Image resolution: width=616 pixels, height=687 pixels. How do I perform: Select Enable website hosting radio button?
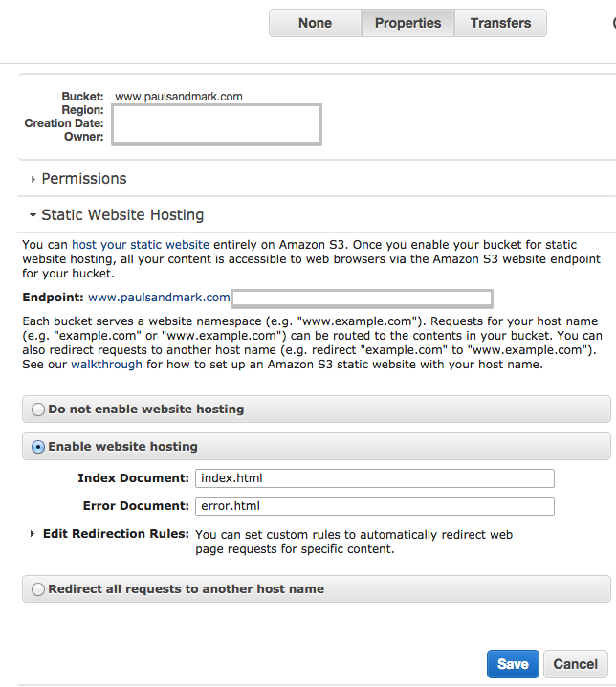point(38,447)
